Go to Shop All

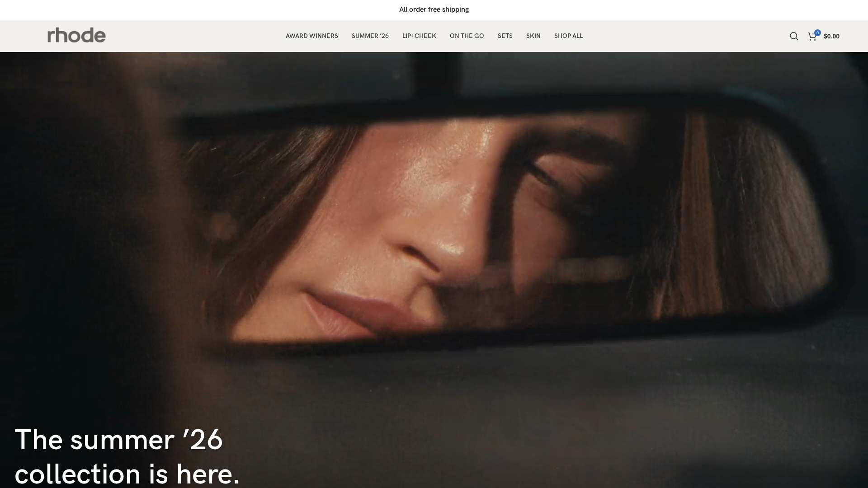[568, 36]
